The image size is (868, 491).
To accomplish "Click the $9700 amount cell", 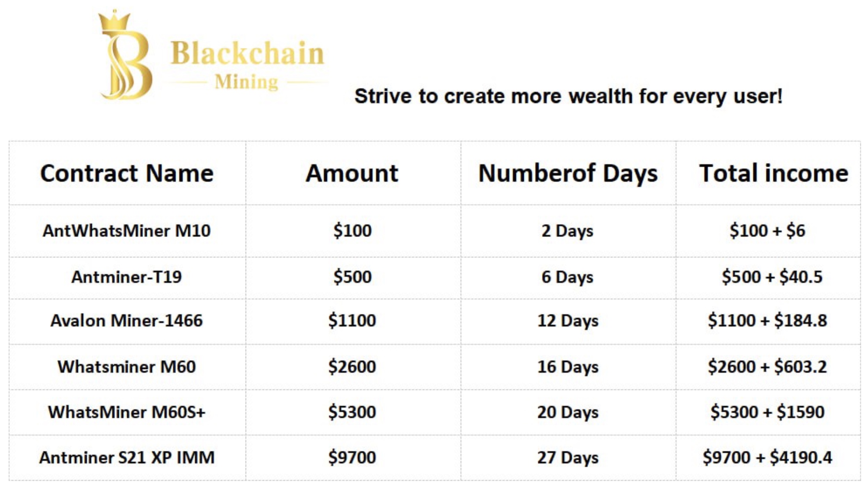I will point(352,458).
